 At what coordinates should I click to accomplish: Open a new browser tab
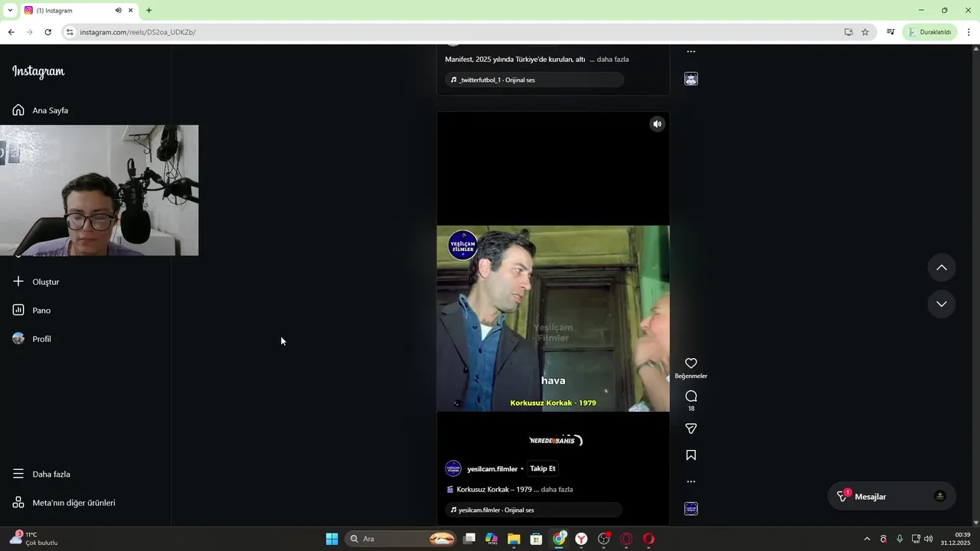(x=149, y=11)
